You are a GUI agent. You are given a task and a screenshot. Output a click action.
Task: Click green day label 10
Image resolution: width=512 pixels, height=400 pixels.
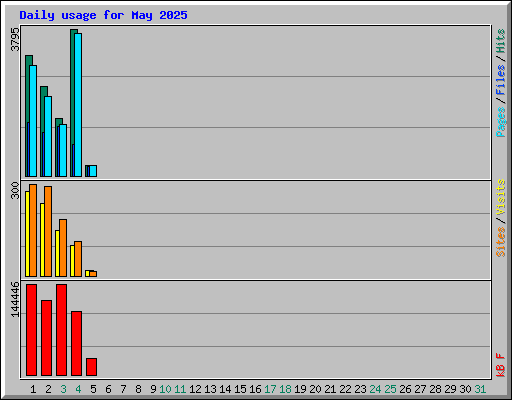point(165,389)
